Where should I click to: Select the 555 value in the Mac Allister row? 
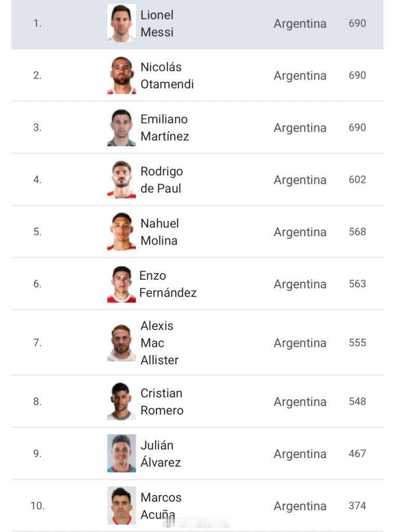358,343
